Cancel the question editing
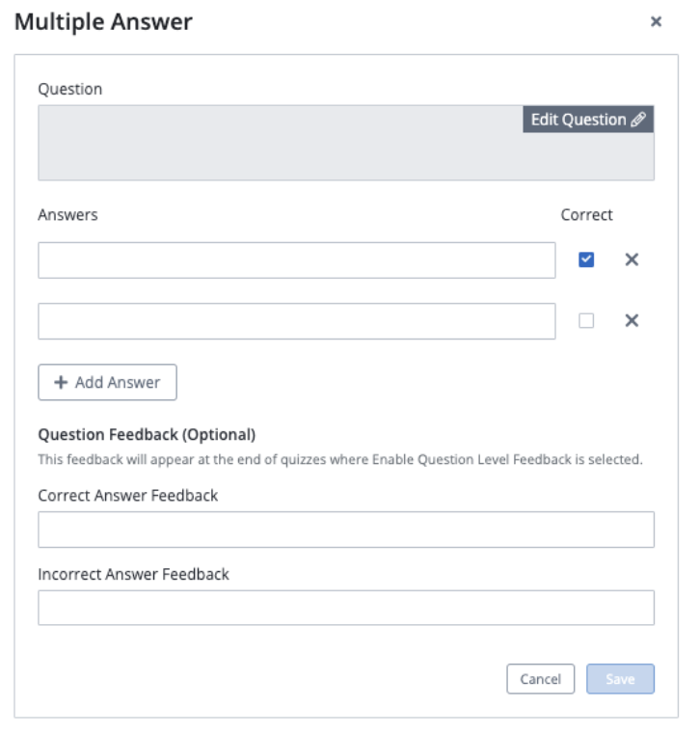The height and width of the screenshot is (735, 700). [x=540, y=679]
